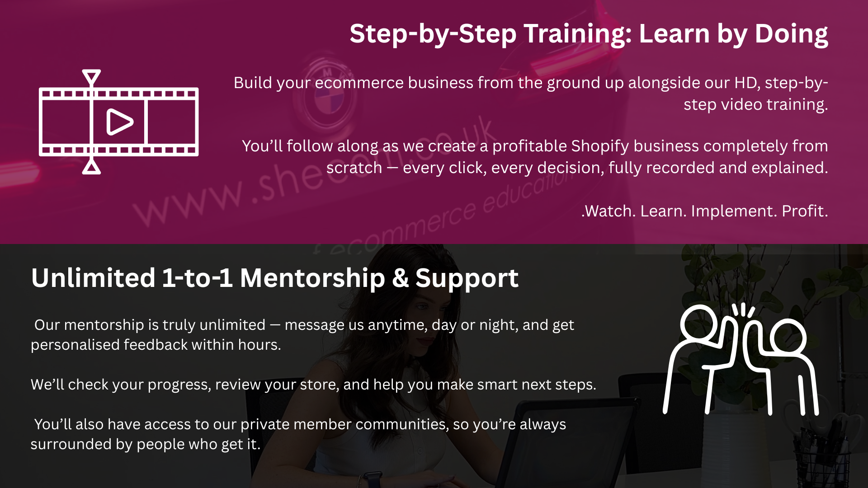Select the "You'll follow along" Shopify paragraph
This screenshot has height=488, width=868.
tap(534, 157)
